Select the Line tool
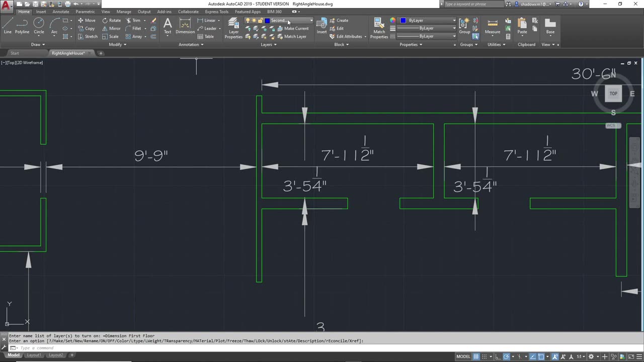 point(8,26)
